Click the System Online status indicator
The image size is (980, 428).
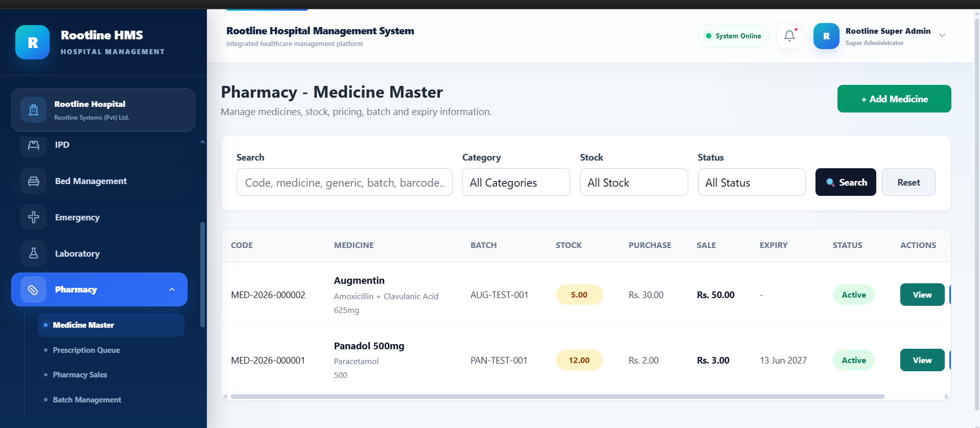click(733, 36)
